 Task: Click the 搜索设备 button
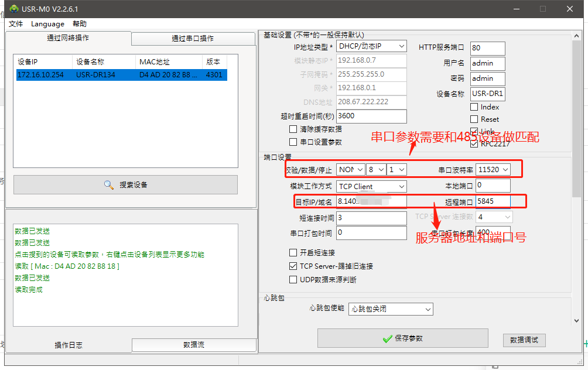tap(126, 185)
